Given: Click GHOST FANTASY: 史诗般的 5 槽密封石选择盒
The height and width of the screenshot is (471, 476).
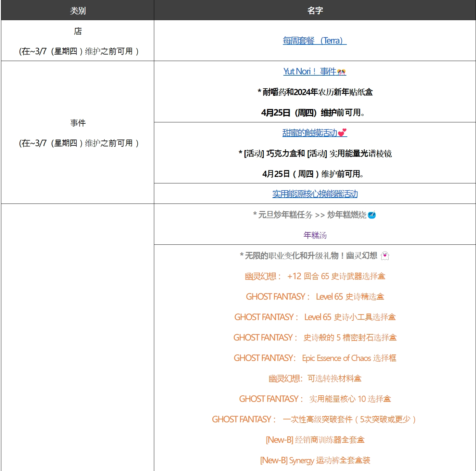Looking at the screenshot, I should click(x=315, y=338).
